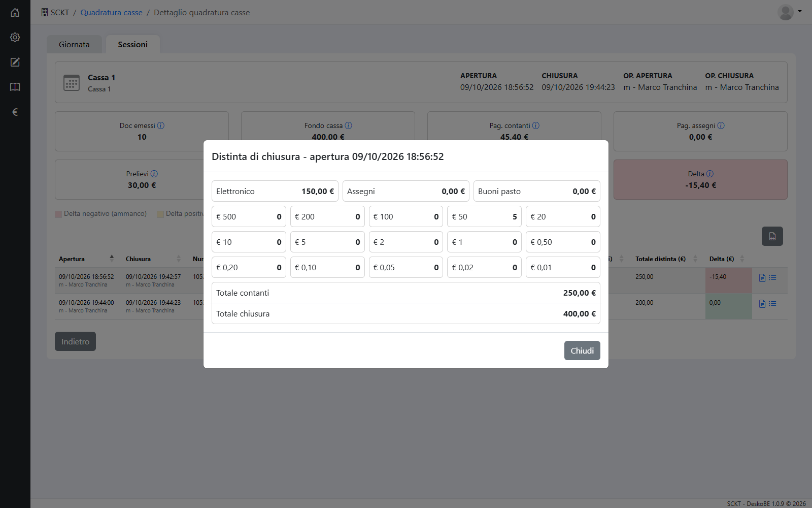The width and height of the screenshot is (812, 508).
Task: Switch to the Giornata tab
Action: [74, 44]
